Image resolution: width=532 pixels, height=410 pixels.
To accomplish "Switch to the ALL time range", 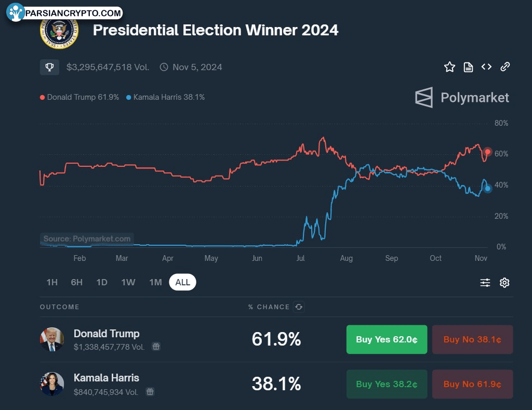I will pyautogui.click(x=183, y=282).
